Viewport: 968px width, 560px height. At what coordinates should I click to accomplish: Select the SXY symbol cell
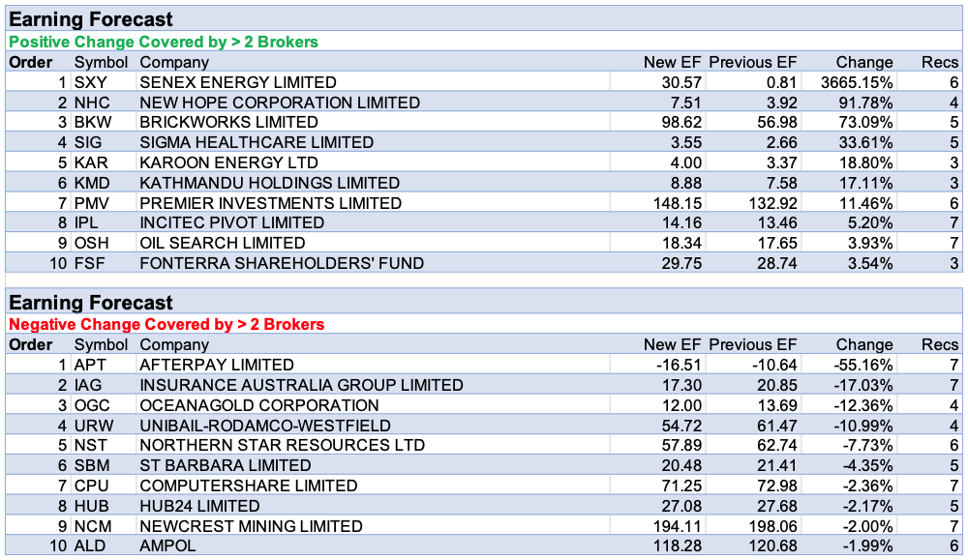[x=91, y=83]
